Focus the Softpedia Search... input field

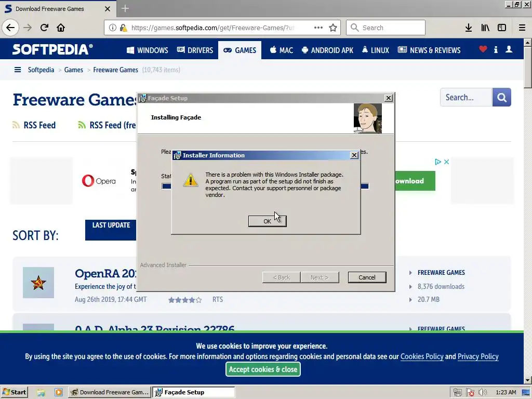point(466,97)
